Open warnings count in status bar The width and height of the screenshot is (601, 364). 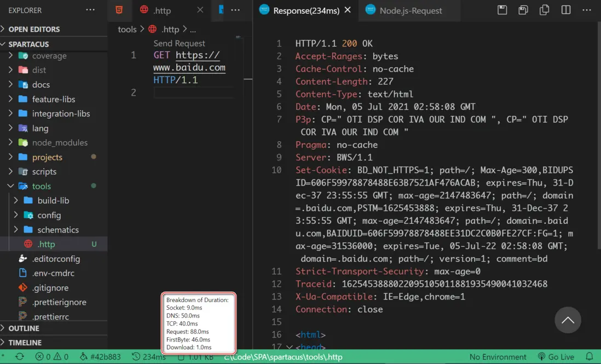coord(61,357)
